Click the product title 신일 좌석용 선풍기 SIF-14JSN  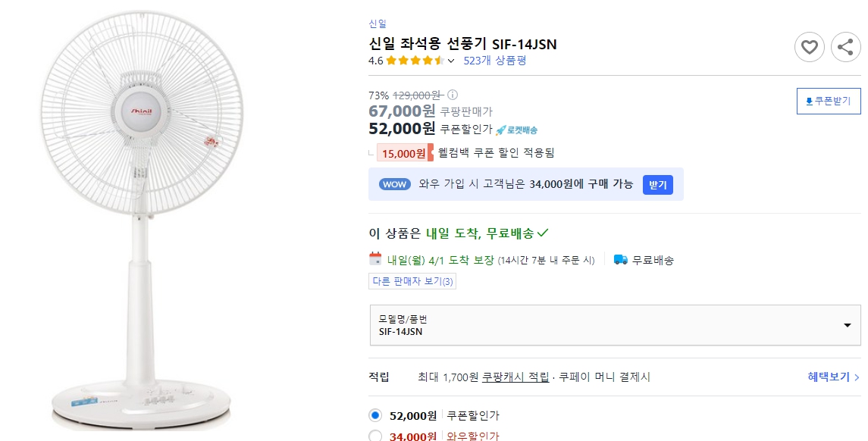tap(462, 45)
